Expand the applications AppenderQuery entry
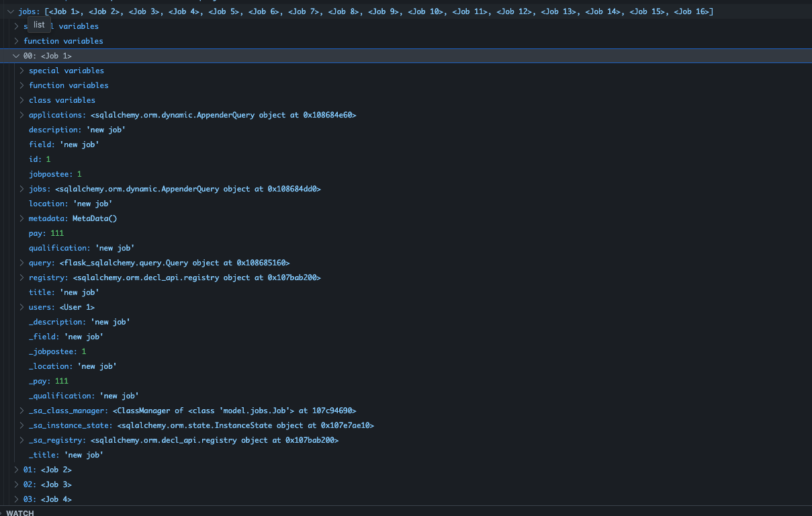 pyautogui.click(x=21, y=115)
